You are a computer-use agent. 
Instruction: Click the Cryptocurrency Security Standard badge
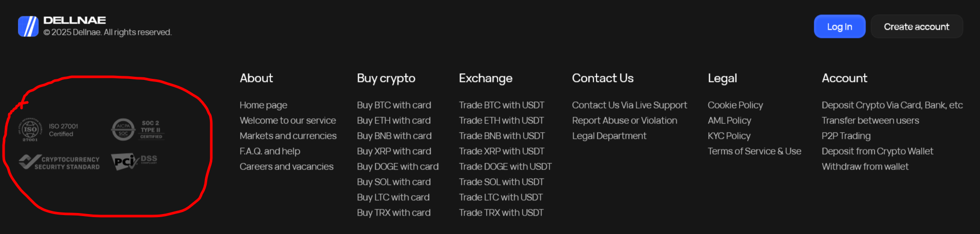[59, 162]
